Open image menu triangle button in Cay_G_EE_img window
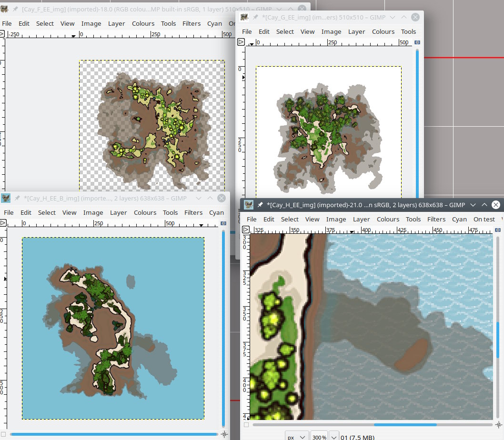 tap(241, 42)
